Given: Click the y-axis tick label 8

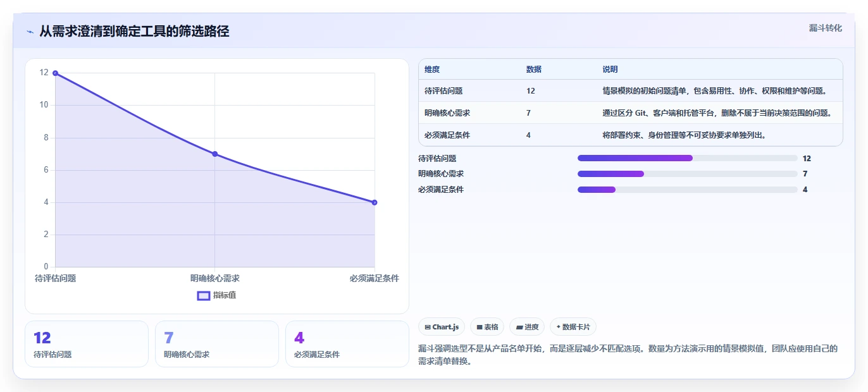Looking at the screenshot, I should (46, 137).
